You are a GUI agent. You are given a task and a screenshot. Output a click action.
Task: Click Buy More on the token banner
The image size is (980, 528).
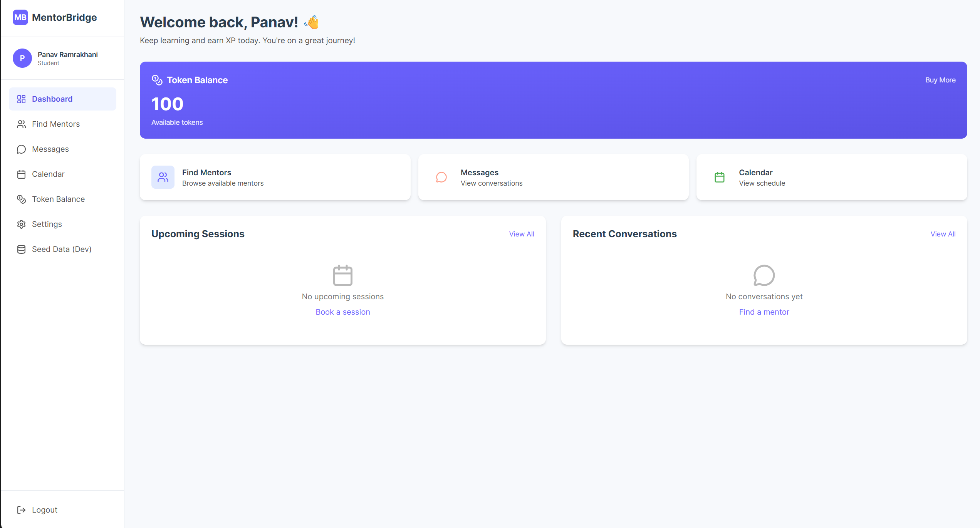coord(940,80)
